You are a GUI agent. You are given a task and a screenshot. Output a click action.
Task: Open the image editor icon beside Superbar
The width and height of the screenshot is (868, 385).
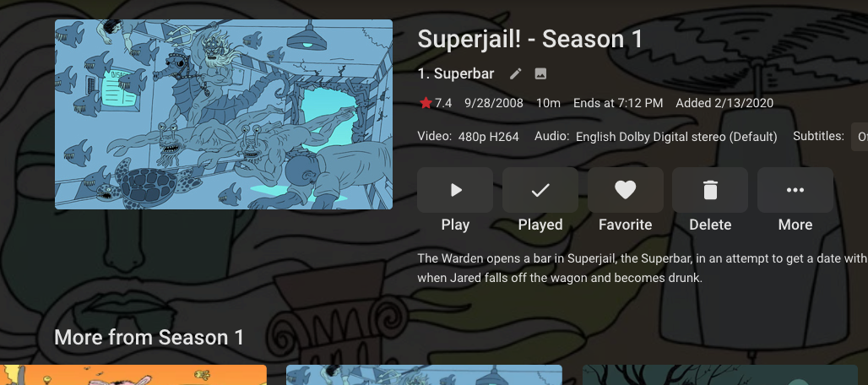pos(541,73)
